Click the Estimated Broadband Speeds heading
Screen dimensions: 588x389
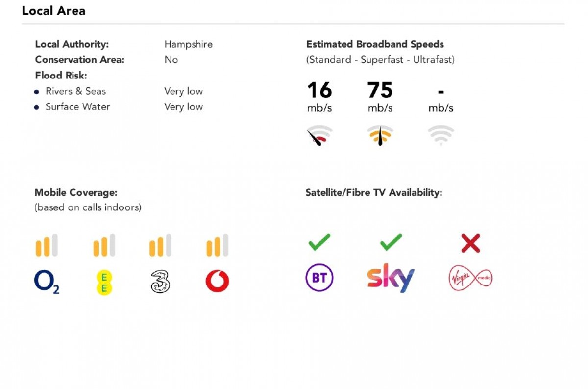click(x=375, y=44)
